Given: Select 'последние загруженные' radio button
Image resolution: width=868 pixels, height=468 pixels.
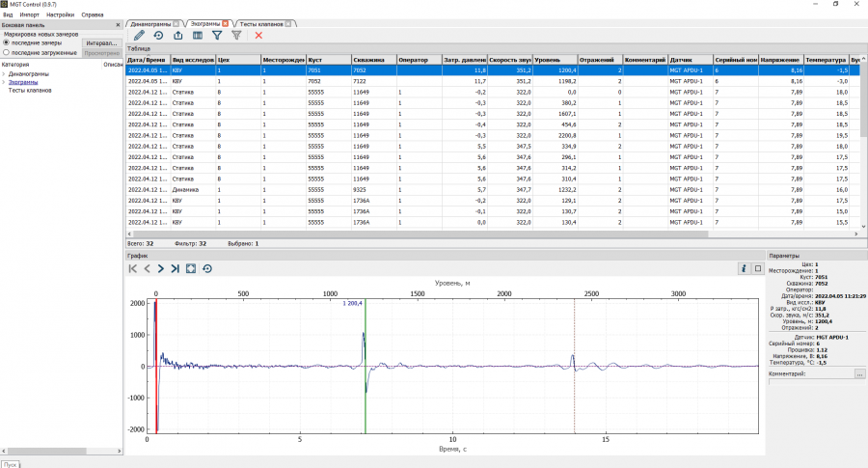Looking at the screenshot, I should 7,53.
